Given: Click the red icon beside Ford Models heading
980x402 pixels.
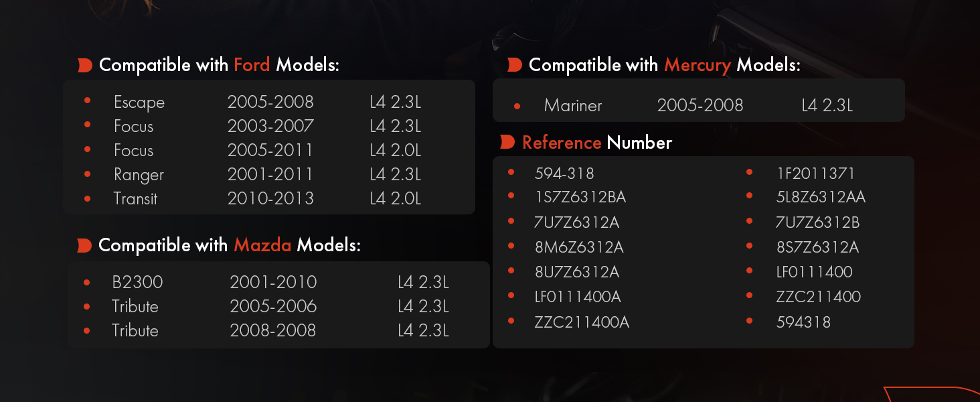Looking at the screenshot, I should [x=84, y=66].
